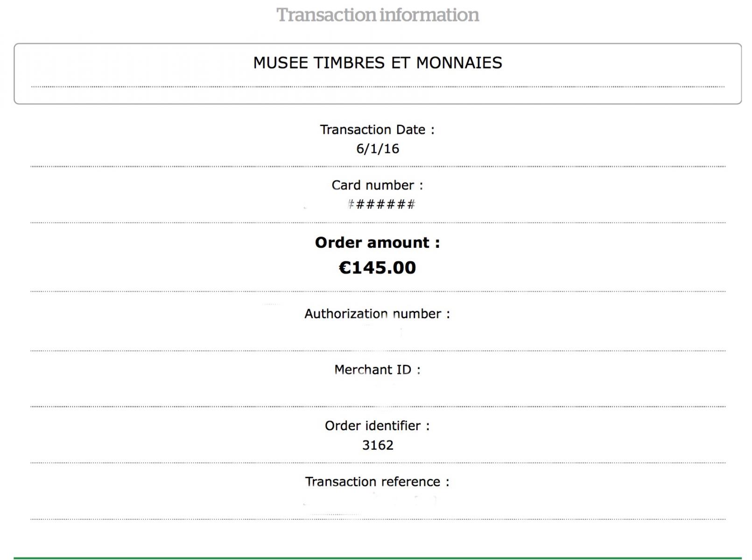
Task: Click the green divider line at bottom
Action: coord(378,558)
